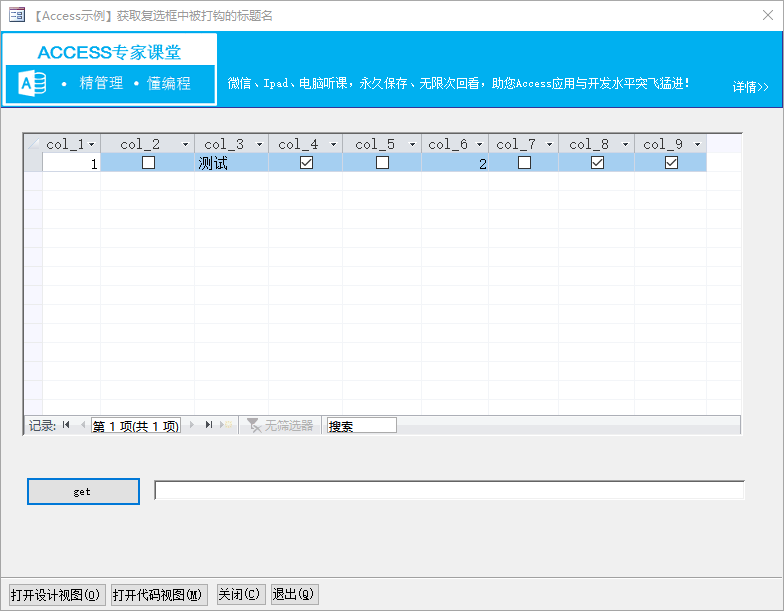Click the ACCESS专家课堂 banner image
This screenshot has width=784, height=611.
(110, 69)
